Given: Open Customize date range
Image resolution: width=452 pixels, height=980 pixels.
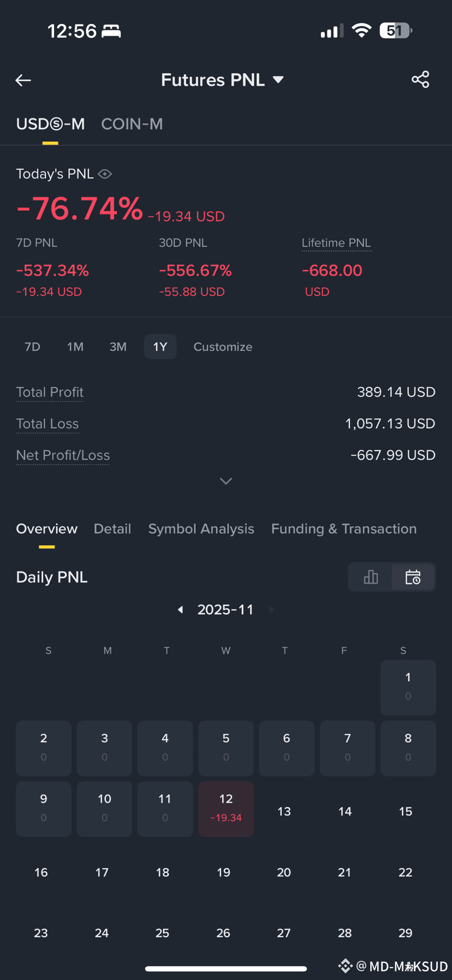Looking at the screenshot, I should coord(223,347).
